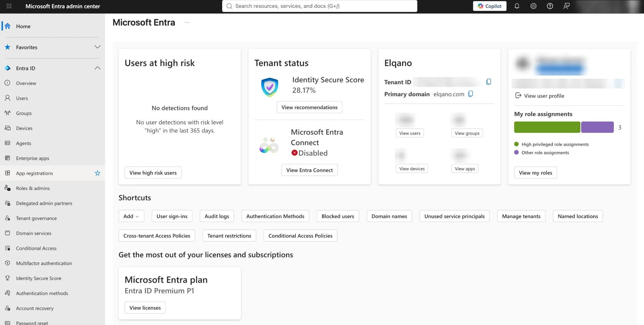Viewport: 644px width, 325px height.
Task: Open the page ellipsis more menu
Action: coord(187,22)
